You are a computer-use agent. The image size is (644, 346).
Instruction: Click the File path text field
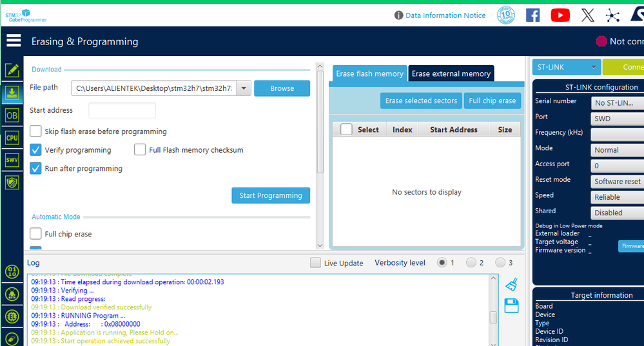(x=154, y=88)
